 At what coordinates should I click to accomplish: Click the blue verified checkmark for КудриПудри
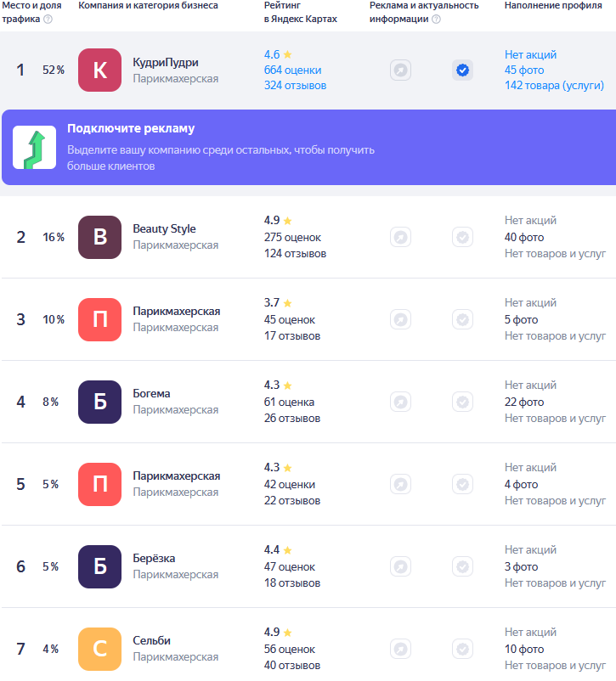coord(462,70)
